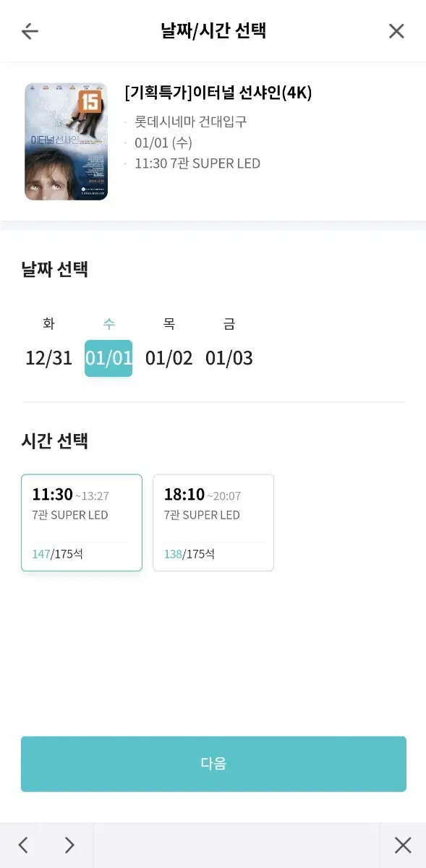
Task: Open the 이터널 선샤인 movie poster
Action: (66, 141)
